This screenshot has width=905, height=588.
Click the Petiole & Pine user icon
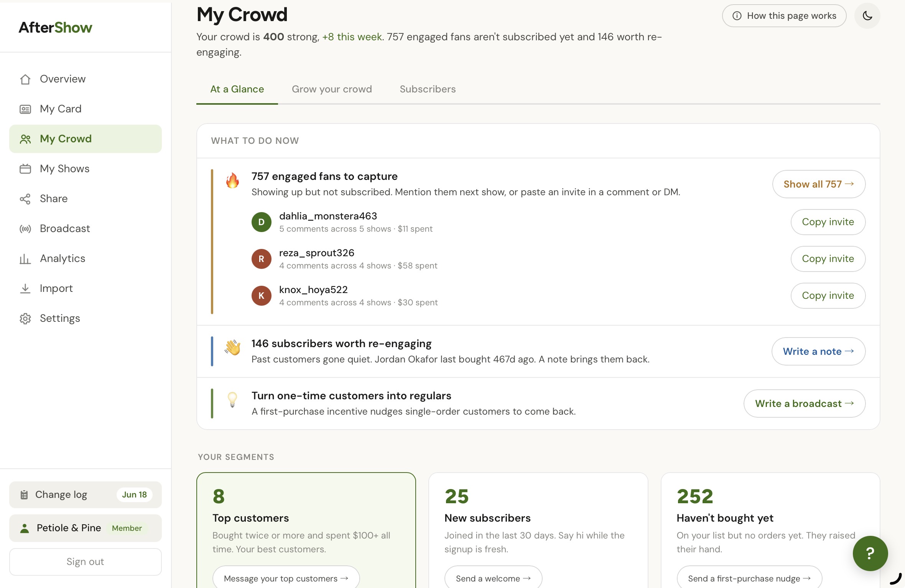[x=25, y=528]
